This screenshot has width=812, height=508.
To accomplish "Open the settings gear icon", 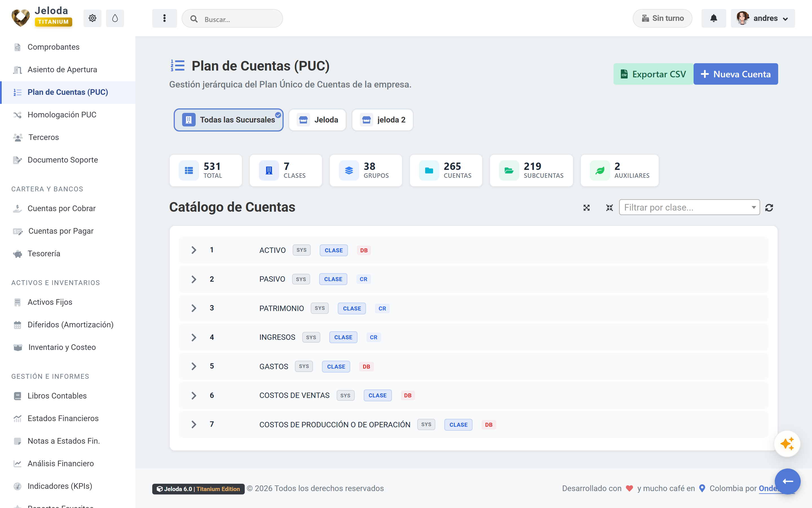I will (x=92, y=18).
